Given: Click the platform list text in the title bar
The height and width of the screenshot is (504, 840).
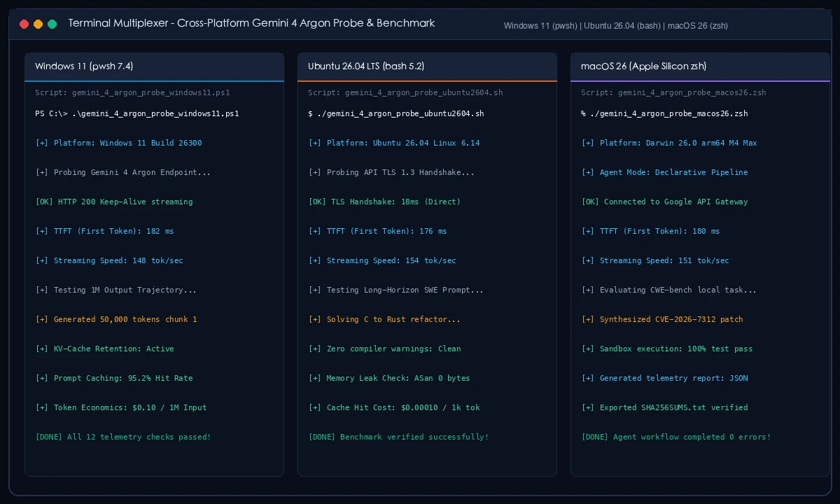Looking at the screenshot, I should pos(616,26).
